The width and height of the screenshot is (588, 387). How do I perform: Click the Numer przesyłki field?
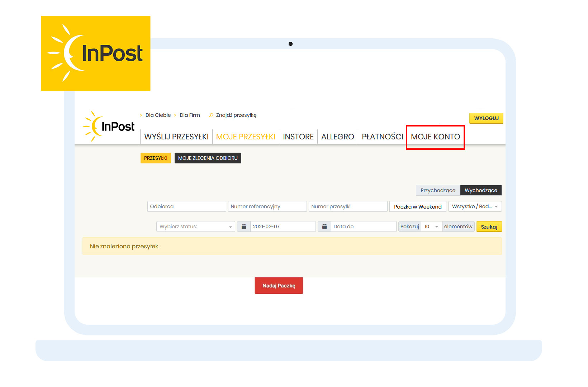point(348,206)
